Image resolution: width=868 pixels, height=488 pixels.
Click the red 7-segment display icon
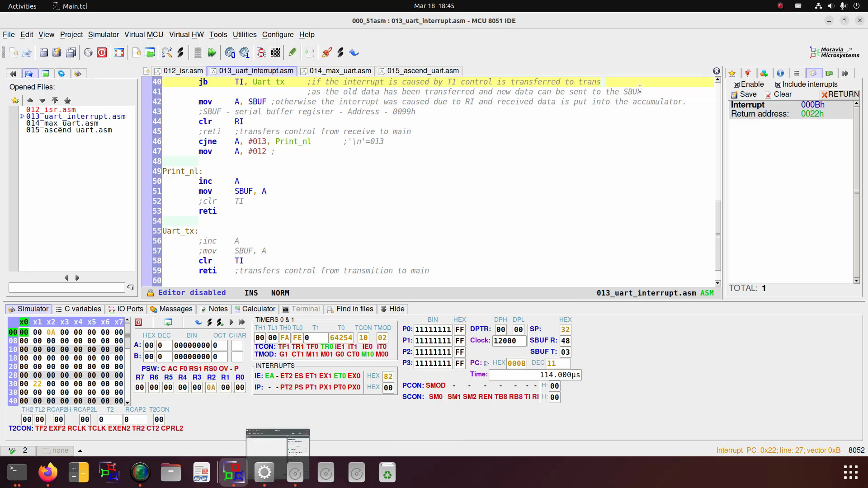pyautogui.click(x=261, y=53)
